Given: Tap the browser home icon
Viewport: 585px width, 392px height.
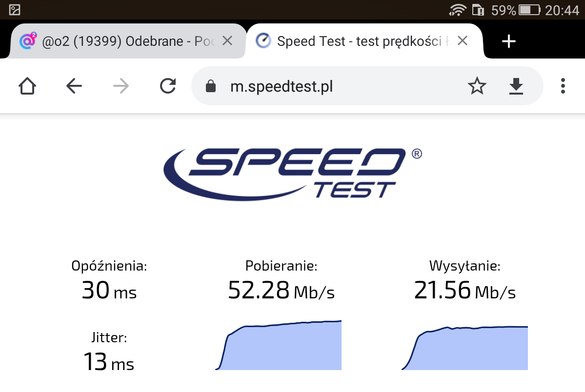Looking at the screenshot, I should (27, 86).
